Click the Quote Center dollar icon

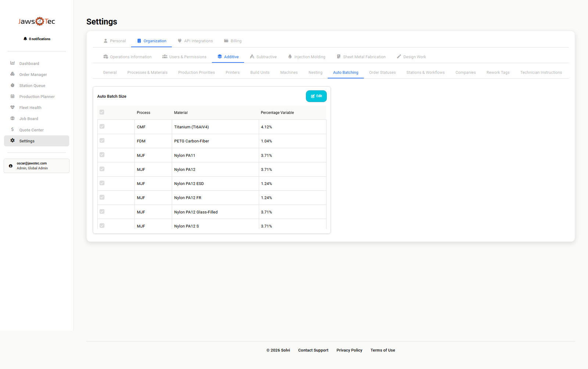point(12,129)
